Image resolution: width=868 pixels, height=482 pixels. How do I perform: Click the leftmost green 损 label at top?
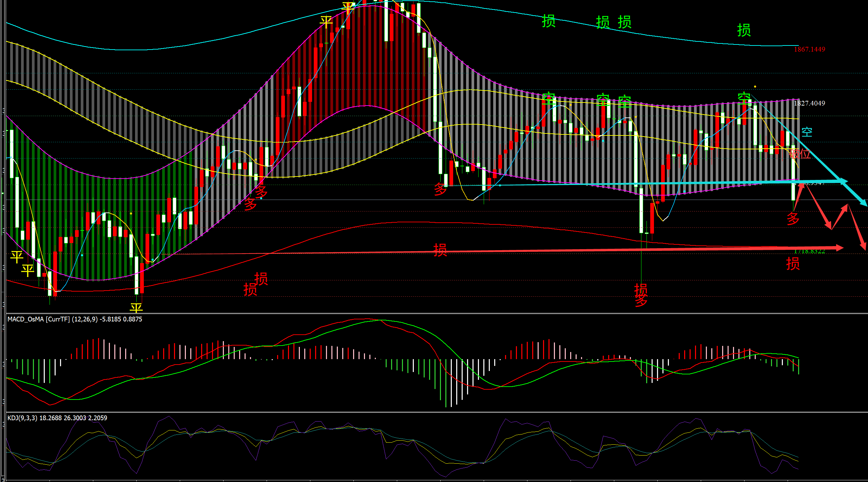coord(548,21)
